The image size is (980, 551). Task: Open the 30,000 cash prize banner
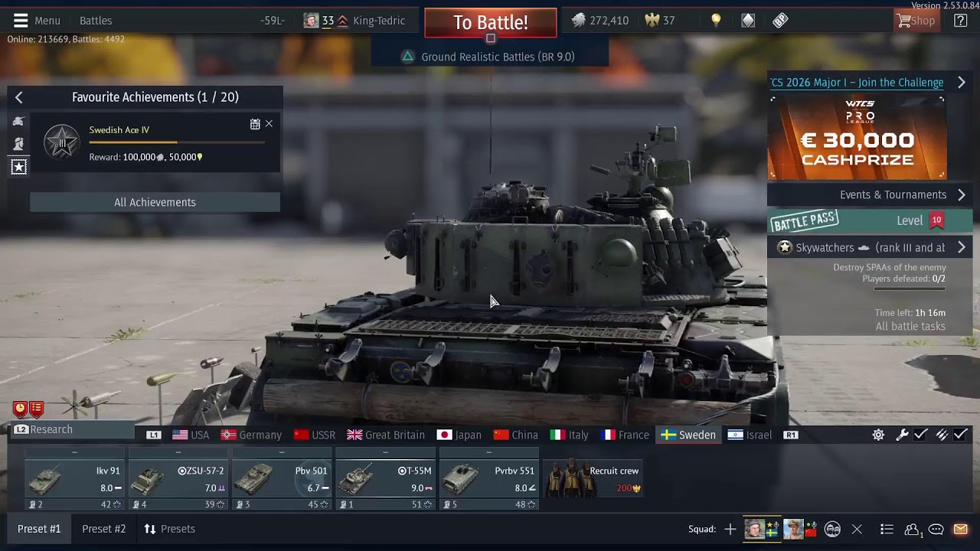857,138
